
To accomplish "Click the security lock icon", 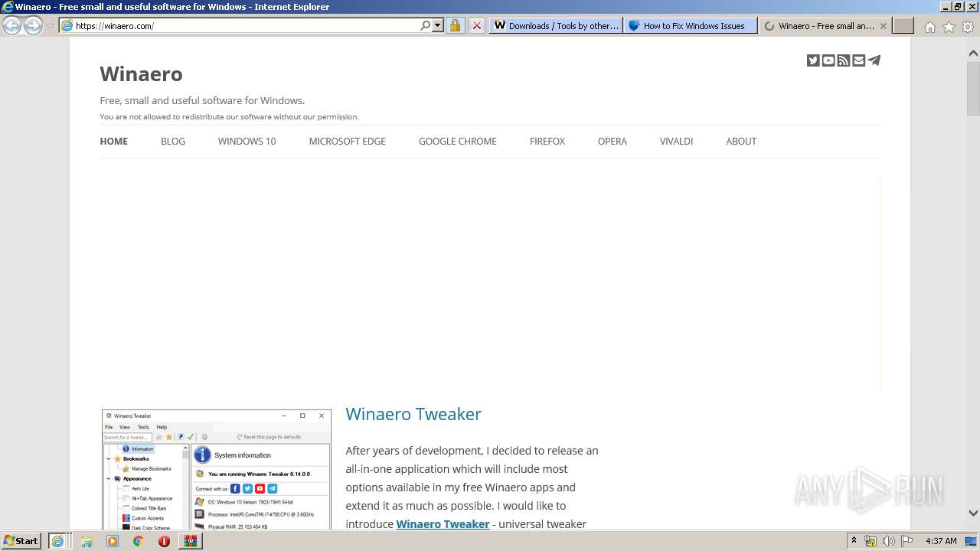I will coord(455,25).
